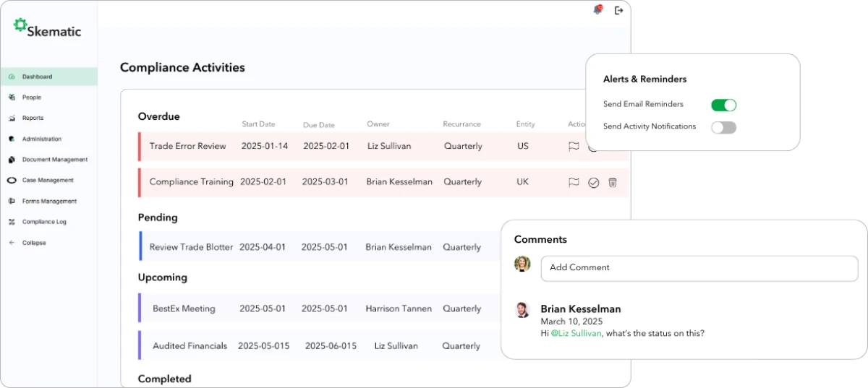Image resolution: width=868 pixels, height=388 pixels.
Task: Click the @Liz Sullivan mention link
Action: (x=576, y=333)
